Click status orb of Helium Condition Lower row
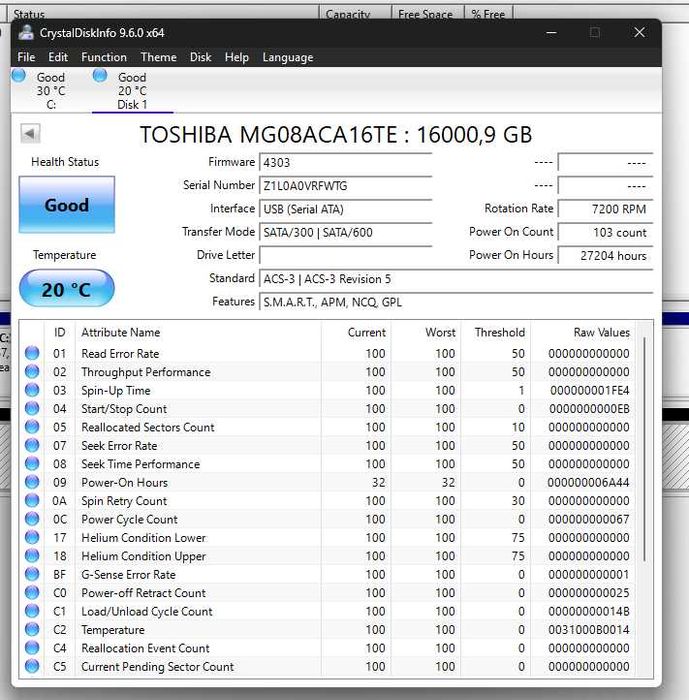Image resolution: width=689 pixels, height=700 pixels. (x=32, y=538)
